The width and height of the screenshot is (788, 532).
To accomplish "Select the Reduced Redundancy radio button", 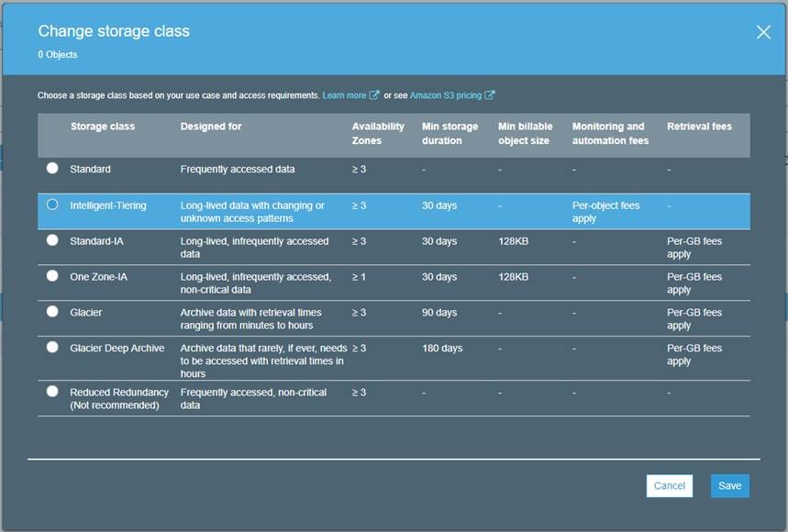I will tap(52, 392).
